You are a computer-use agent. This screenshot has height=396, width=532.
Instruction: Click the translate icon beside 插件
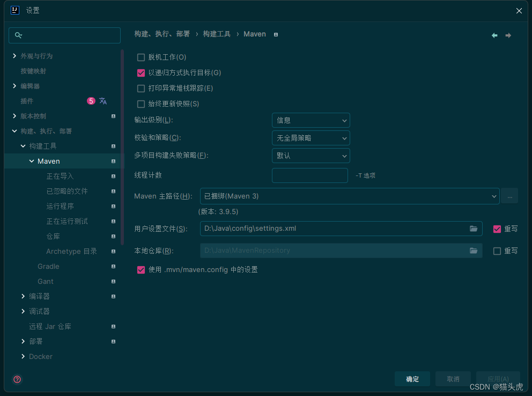[x=103, y=101]
